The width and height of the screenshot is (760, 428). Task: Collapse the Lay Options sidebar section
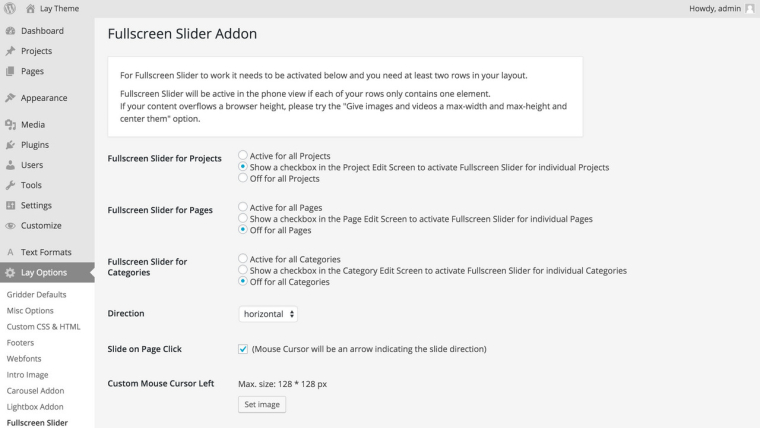45,272
